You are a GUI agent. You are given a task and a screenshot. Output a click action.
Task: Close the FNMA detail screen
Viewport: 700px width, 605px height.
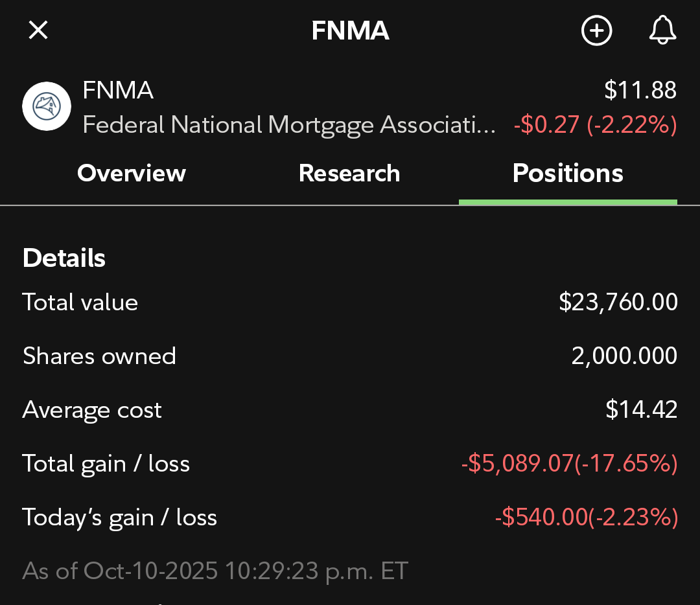[x=38, y=30]
